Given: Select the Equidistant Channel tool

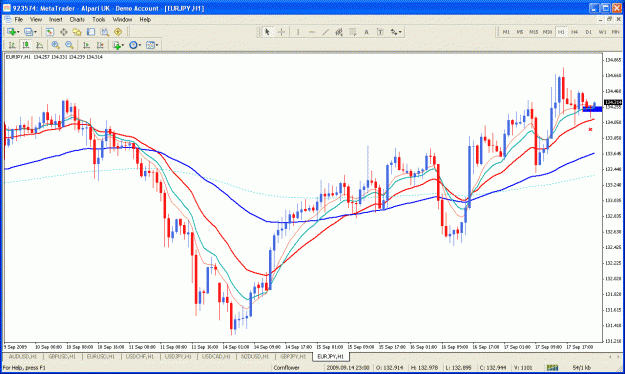Looking at the screenshot, I should point(339,32).
